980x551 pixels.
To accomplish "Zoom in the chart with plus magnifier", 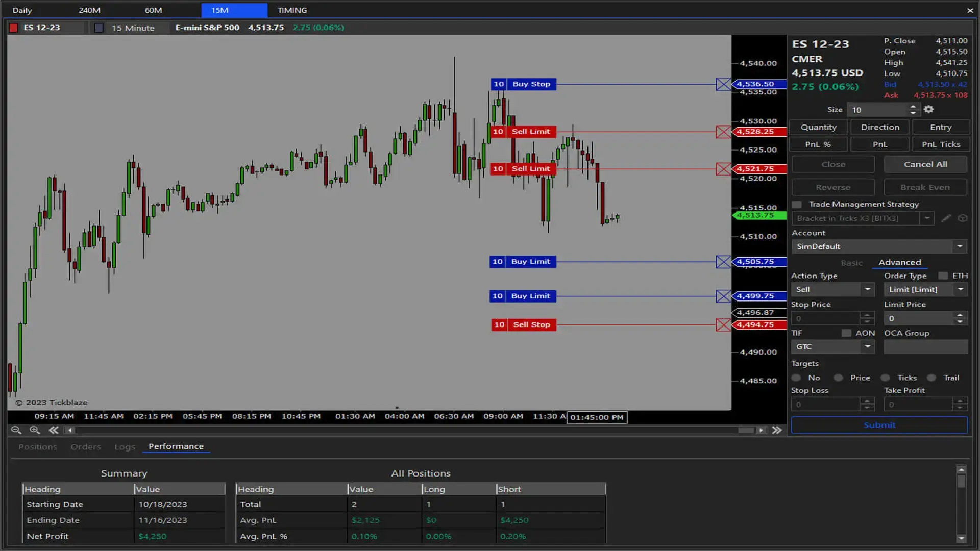I will point(35,430).
